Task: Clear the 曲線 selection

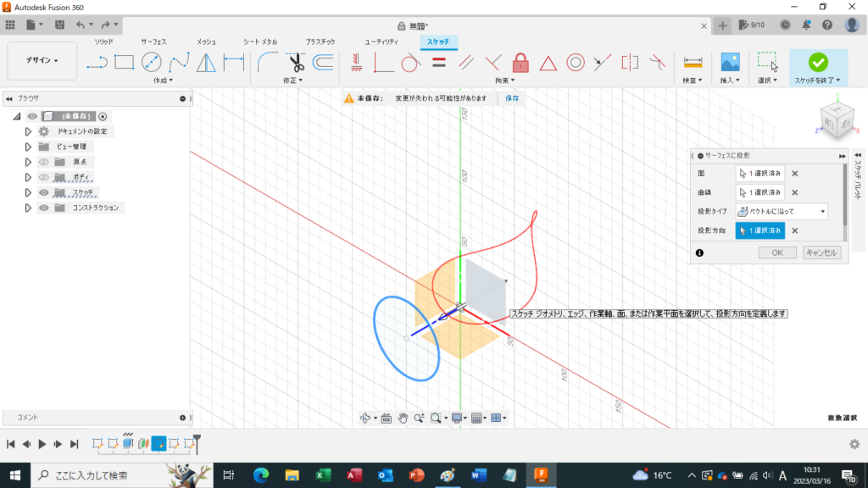Action: [795, 192]
